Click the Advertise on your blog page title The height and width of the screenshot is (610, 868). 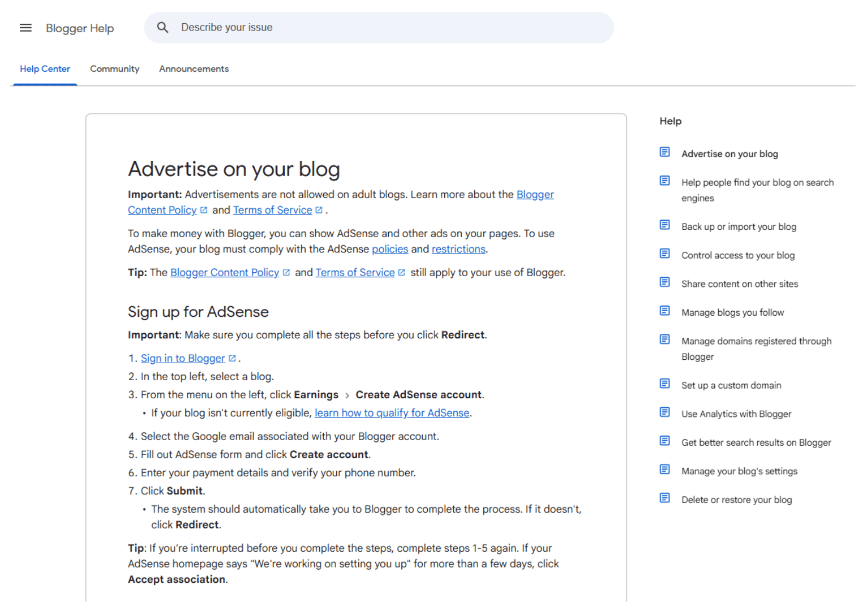coord(234,169)
